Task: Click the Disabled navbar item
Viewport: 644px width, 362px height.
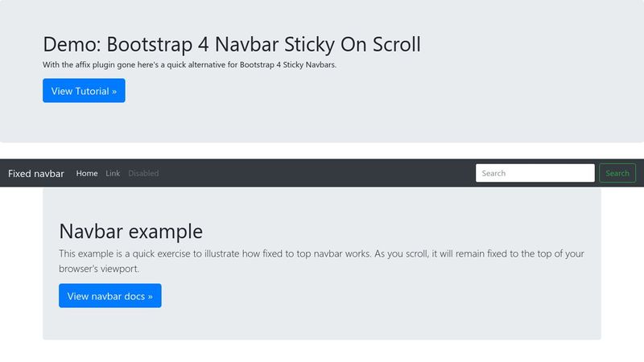Action: click(x=143, y=173)
